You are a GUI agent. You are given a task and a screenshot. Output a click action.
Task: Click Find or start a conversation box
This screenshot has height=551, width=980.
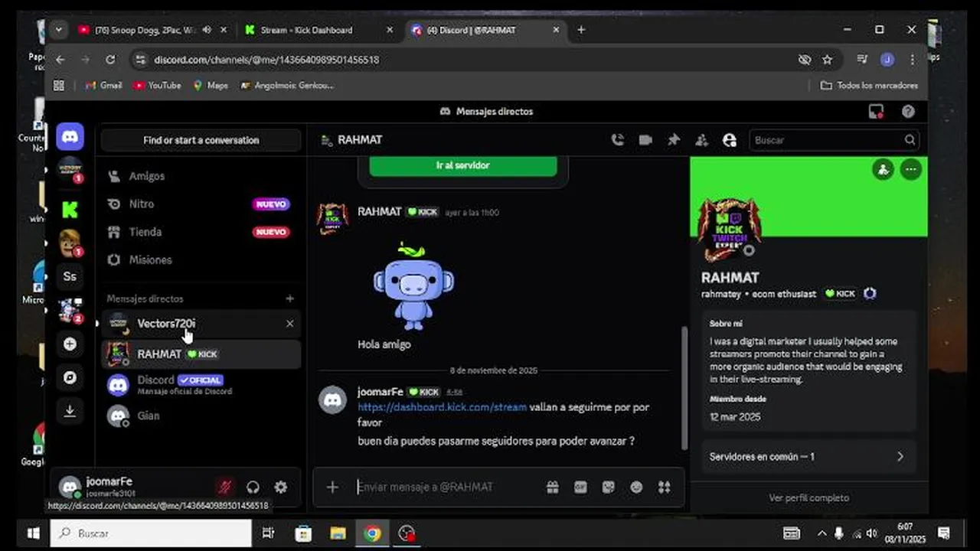tap(201, 140)
